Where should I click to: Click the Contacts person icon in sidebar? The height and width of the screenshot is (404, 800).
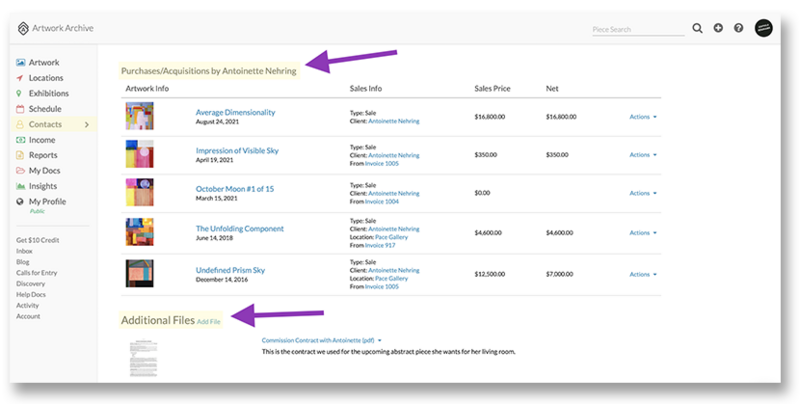click(20, 124)
